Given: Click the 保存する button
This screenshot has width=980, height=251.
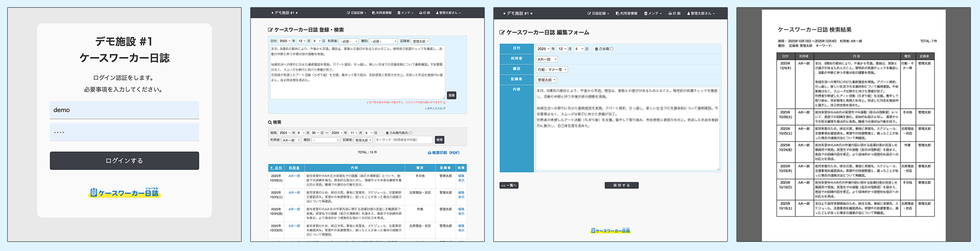Looking at the screenshot, I should (622, 185).
